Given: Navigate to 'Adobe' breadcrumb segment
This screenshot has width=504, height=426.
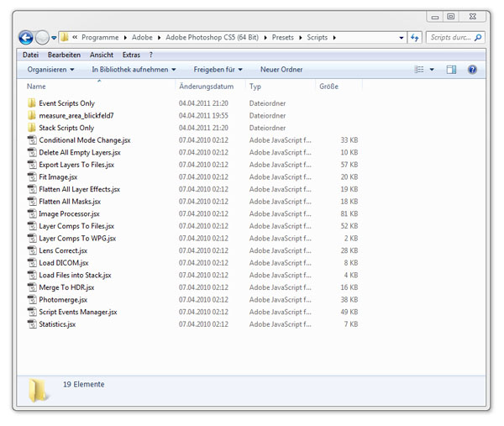Looking at the screenshot, I should 142,38.
